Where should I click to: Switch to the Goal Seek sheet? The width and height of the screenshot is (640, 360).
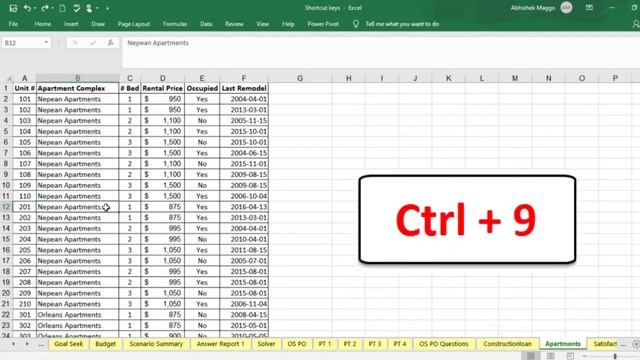pos(69,344)
